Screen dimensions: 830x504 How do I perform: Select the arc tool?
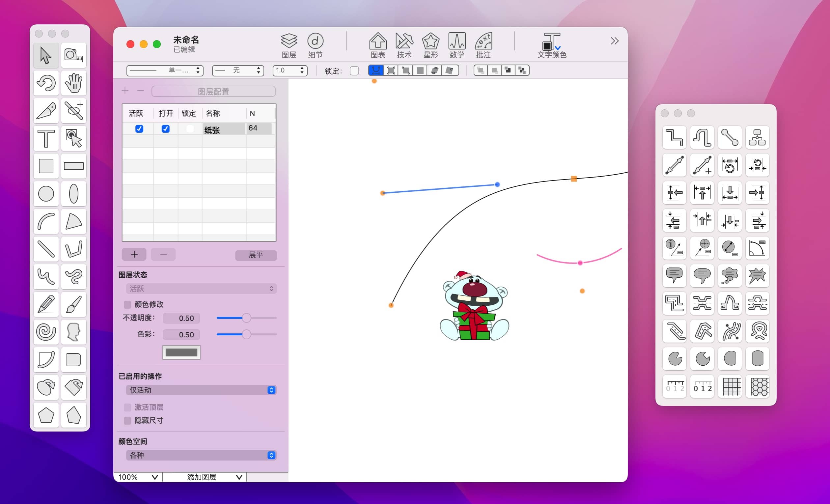point(46,221)
